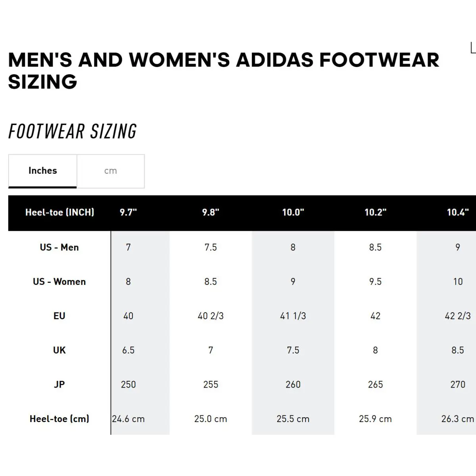The image size is (476, 476).
Task: Select the US - Men row label
Action: coord(59,248)
